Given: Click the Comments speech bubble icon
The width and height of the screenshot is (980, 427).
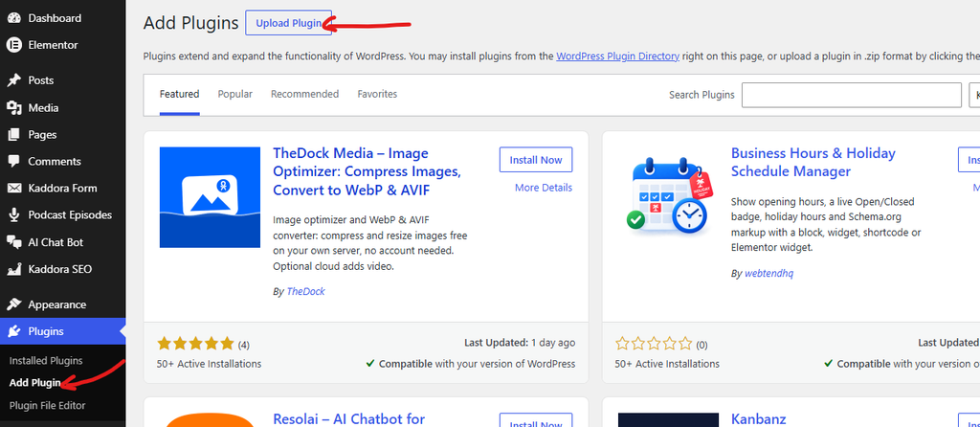Looking at the screenshot, I should 13,161.
